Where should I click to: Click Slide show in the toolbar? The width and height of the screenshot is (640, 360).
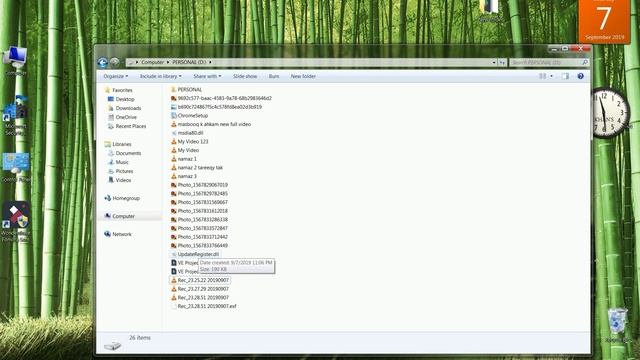tap(245, 76)
